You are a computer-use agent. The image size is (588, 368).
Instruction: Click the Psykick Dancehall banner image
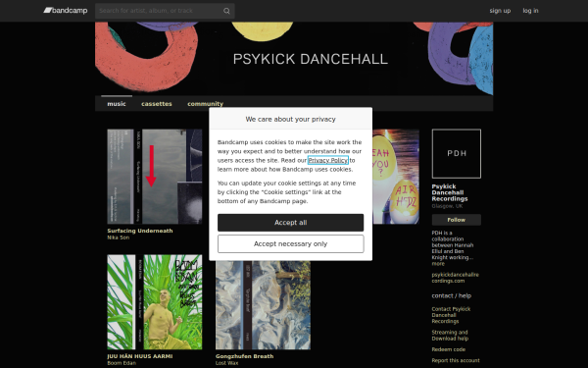click(x=294, y=58)
